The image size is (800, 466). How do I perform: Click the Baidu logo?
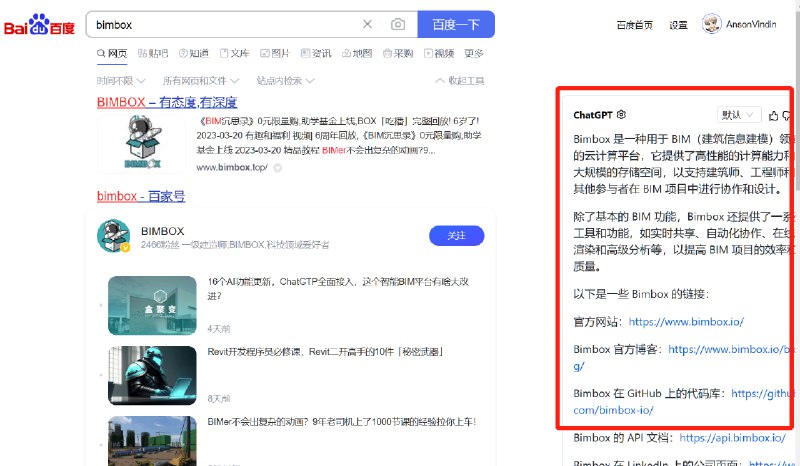(x=39, y=24)
